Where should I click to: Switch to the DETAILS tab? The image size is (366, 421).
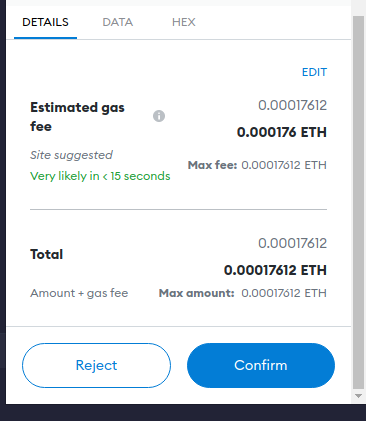[x=45, y=22]
